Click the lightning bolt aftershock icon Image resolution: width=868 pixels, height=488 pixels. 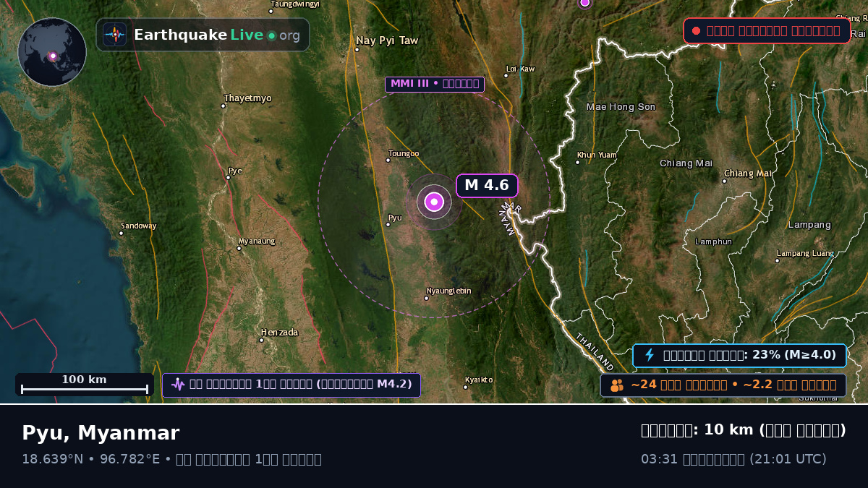(x=650, y=355)
